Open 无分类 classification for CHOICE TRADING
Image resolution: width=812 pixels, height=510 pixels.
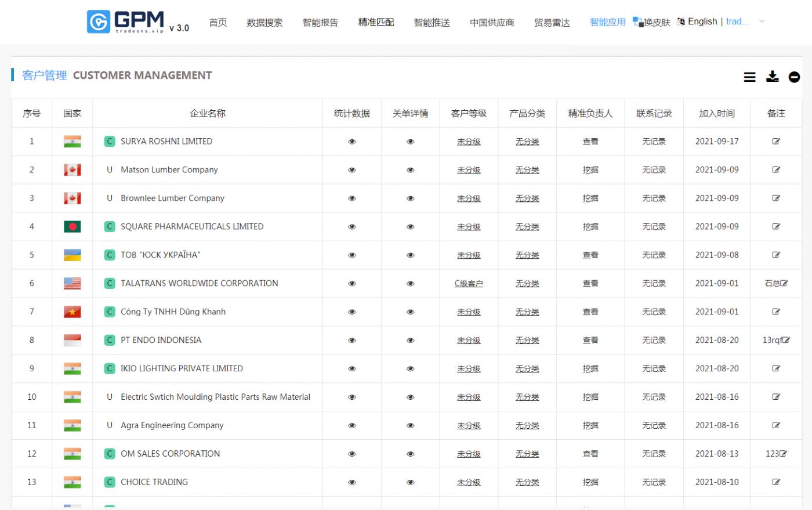pyautogui.click(x=527, y=482)
